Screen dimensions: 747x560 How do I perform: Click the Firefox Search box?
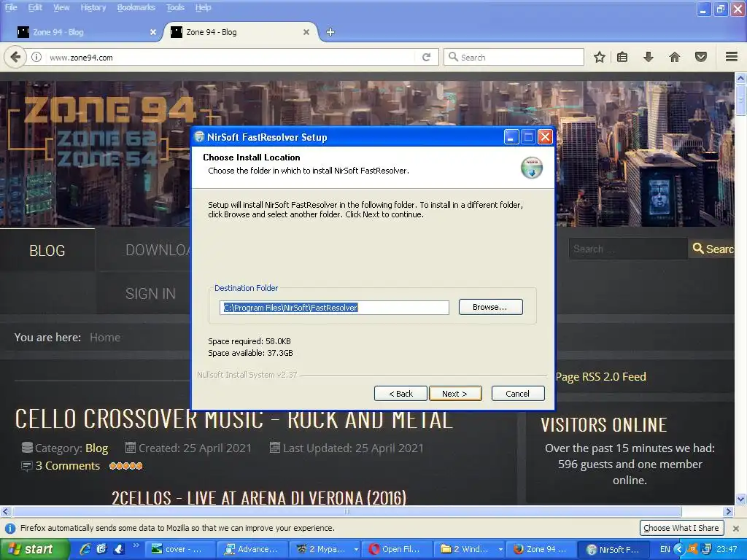click(x=514, y=57)
